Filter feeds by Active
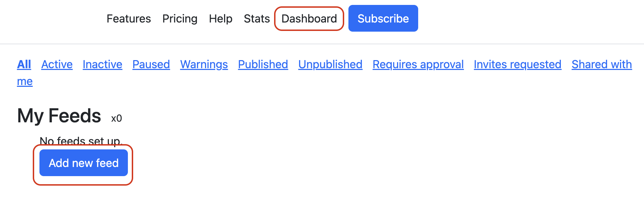 57,64
